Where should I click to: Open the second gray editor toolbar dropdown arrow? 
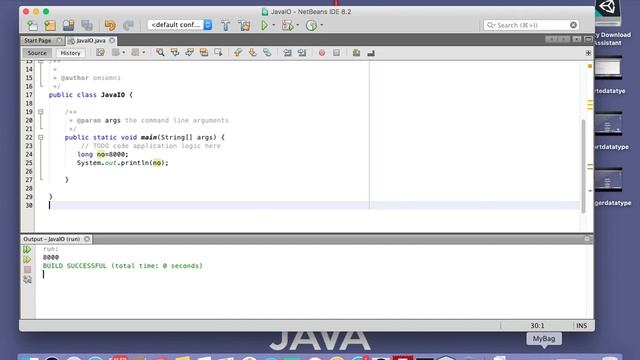click(144, 53)
